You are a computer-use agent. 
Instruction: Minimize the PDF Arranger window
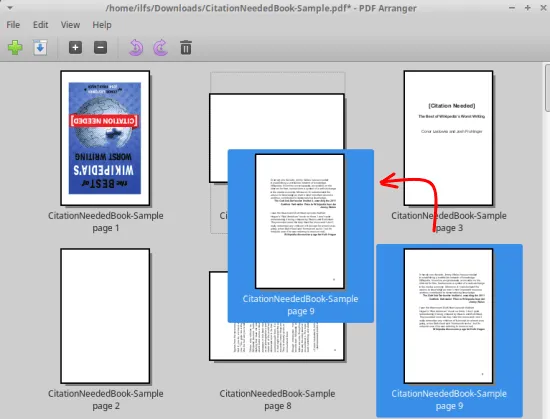pos(512,8)
